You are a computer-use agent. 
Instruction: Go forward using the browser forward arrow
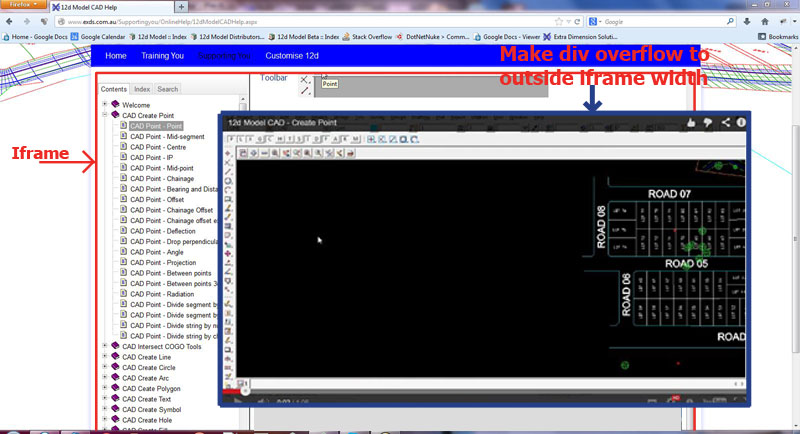(27, 21)
